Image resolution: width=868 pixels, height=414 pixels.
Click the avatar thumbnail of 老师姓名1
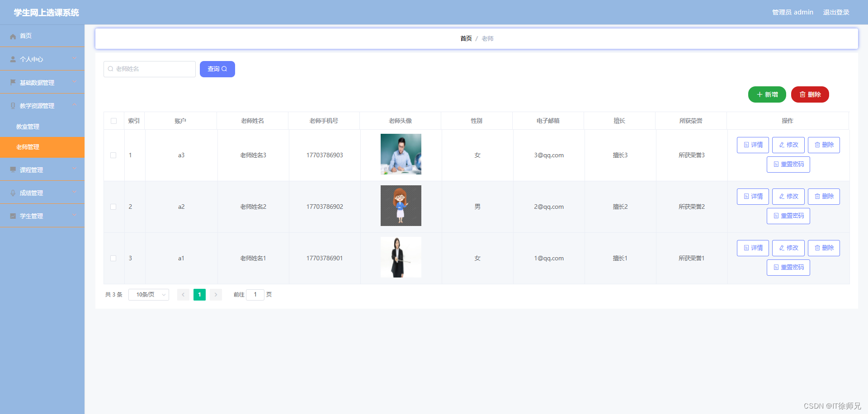coord(401,257)
